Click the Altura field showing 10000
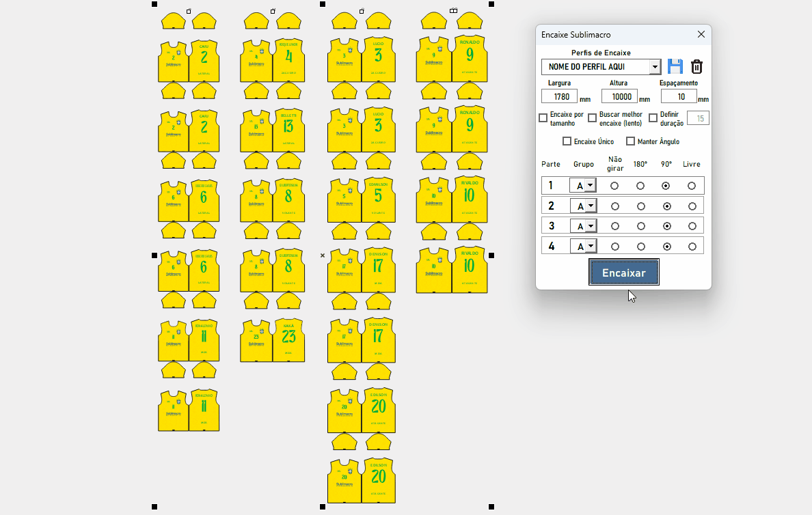The width and height of the screenshot is (812, 515). [619, 96]
